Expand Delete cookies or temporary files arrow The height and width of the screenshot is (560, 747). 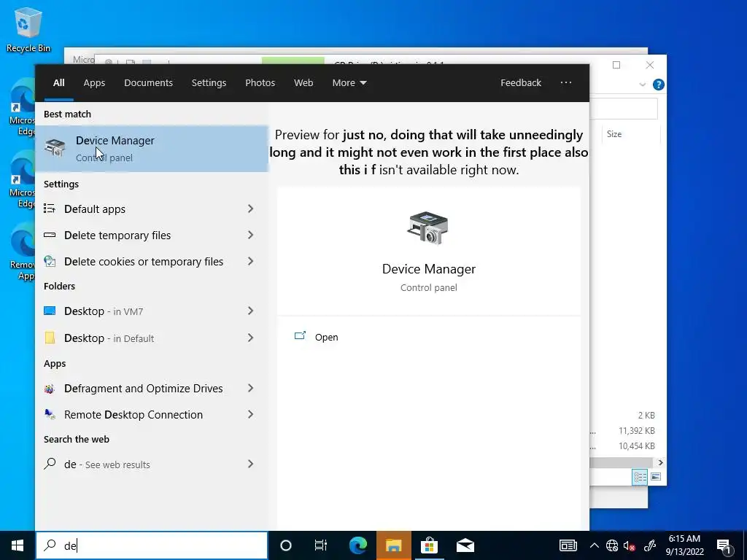pos(251,261)
